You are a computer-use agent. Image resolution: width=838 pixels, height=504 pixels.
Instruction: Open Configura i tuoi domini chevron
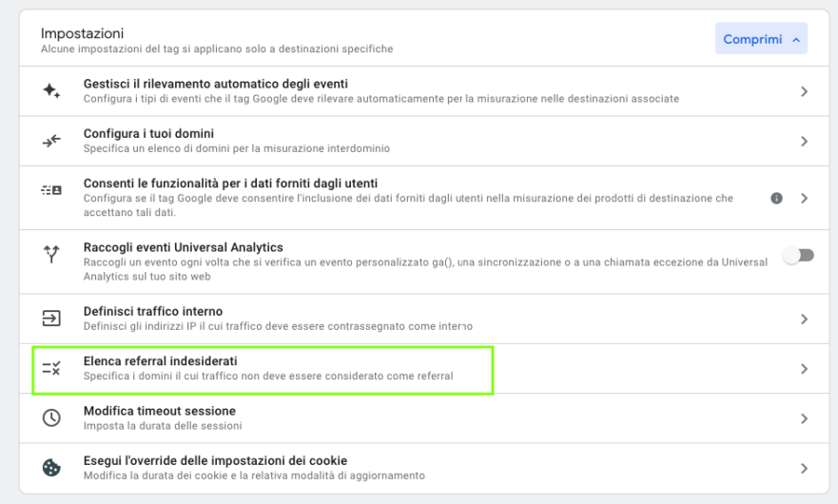coord(805,141)
